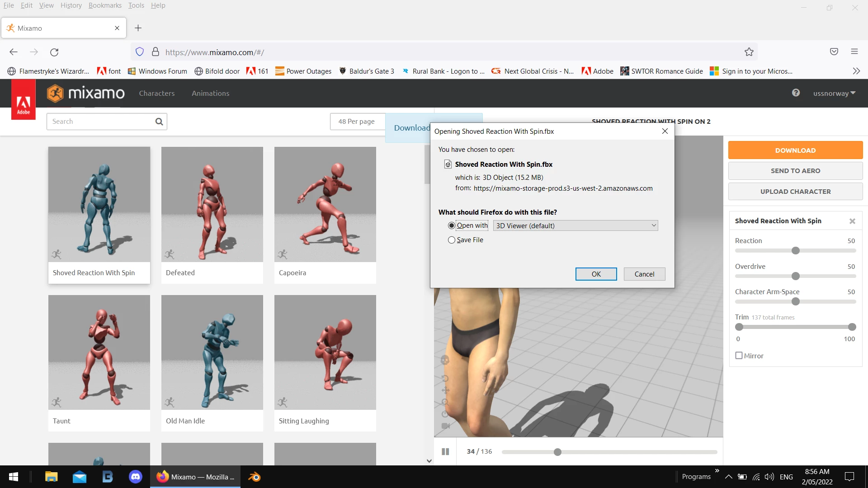
Task: Open the 48 Per page dropdown
Action: click(357, 122)
